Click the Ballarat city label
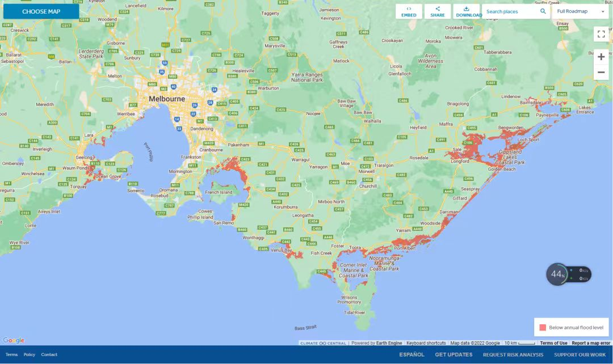Viewport: 613px width, 364px height. tap(14, 55)
